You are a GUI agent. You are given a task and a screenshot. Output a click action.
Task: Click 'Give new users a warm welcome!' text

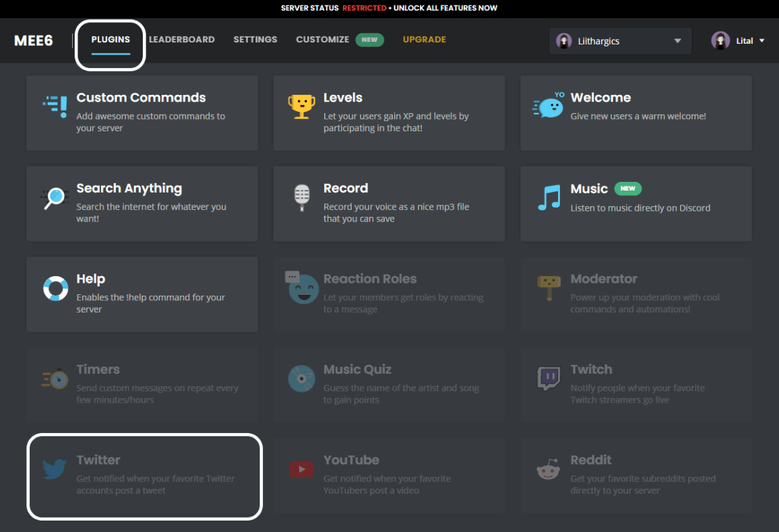tap(638, 116)
